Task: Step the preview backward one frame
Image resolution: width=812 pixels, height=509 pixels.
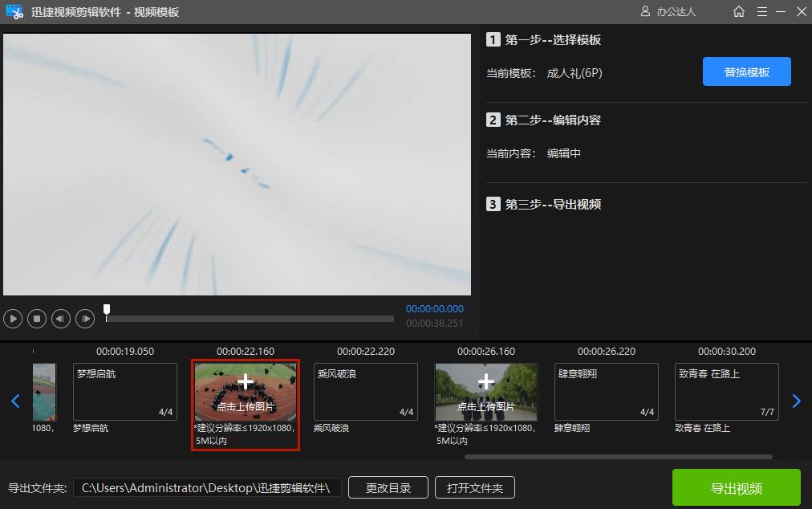Action: [x=61, y=319]
